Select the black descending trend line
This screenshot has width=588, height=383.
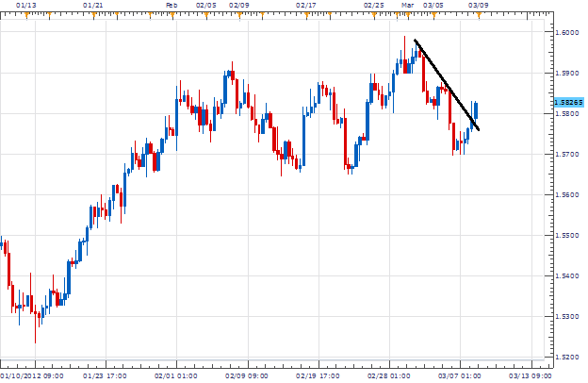[x=447, y=85]
